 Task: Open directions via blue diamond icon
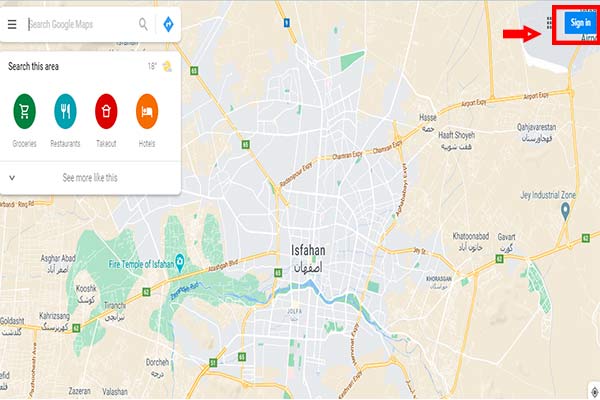[168, 24]
